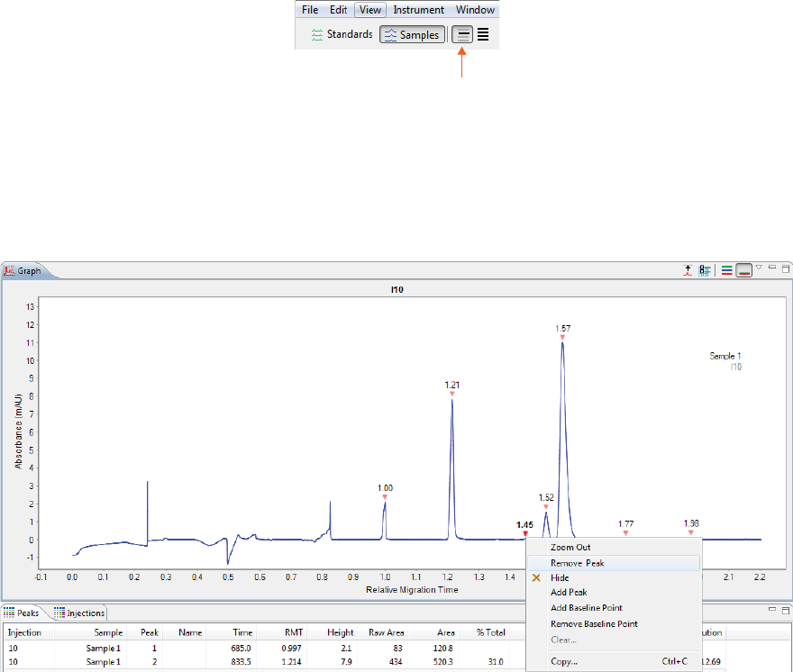Select the RMT cell 0.997
The height and width of the screenshot is (672, 793).
291,649
